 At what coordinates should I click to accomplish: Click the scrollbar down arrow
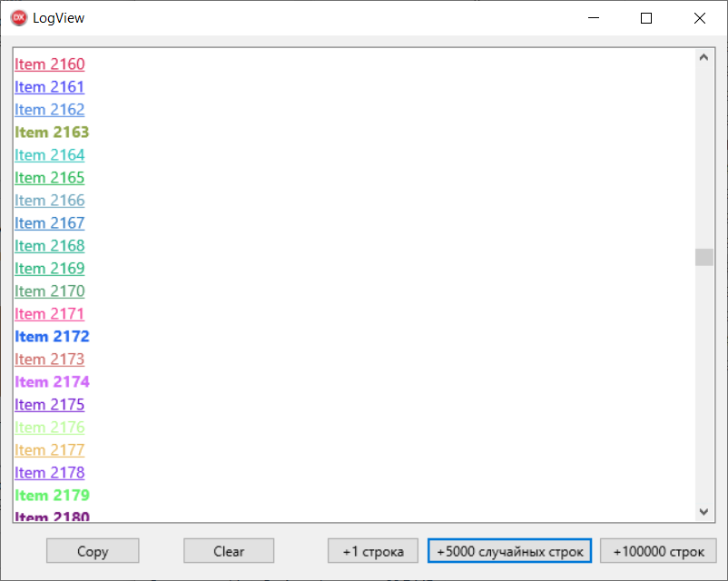click(703, 511)
